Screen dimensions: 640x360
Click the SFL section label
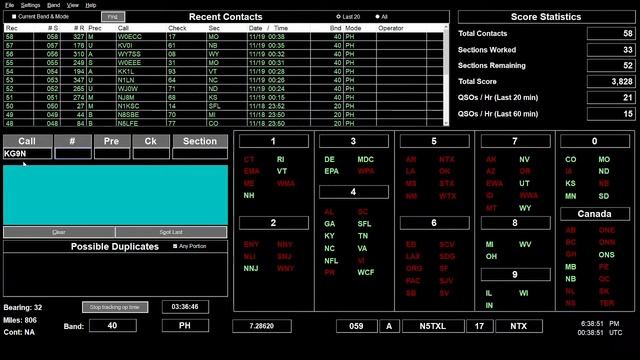pyautogui.click(x=364, y=224)
